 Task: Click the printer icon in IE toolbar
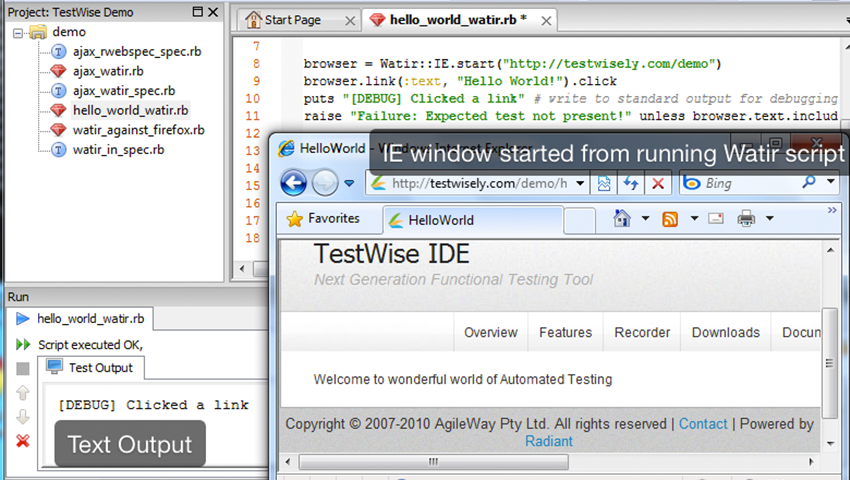pos(746,219)
